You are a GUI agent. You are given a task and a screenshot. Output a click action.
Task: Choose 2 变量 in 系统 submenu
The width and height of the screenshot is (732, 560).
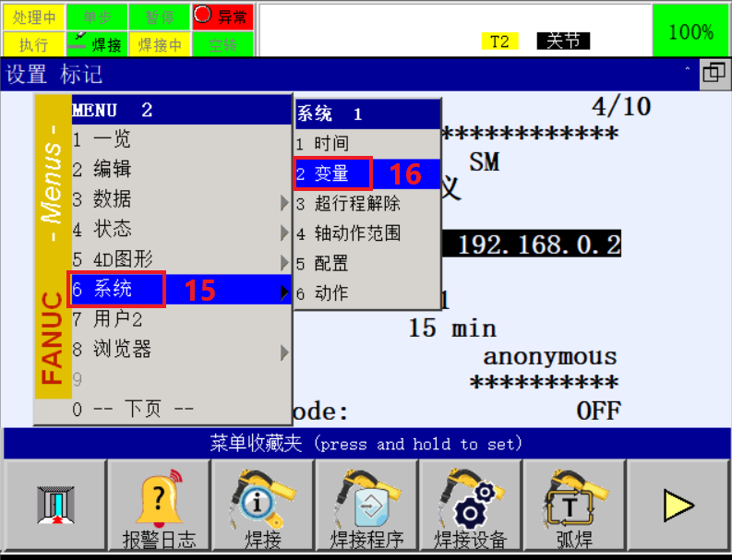point(368,173)
